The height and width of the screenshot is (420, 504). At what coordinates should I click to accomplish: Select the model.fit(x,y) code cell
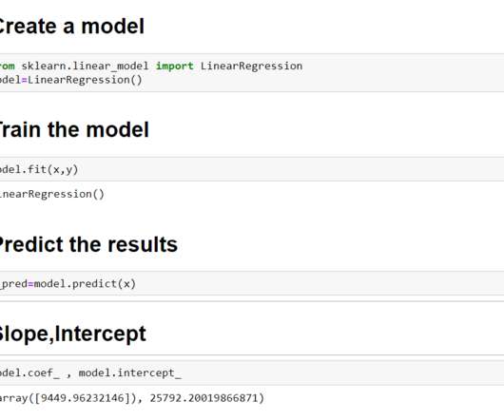click(x=252, y=169)
